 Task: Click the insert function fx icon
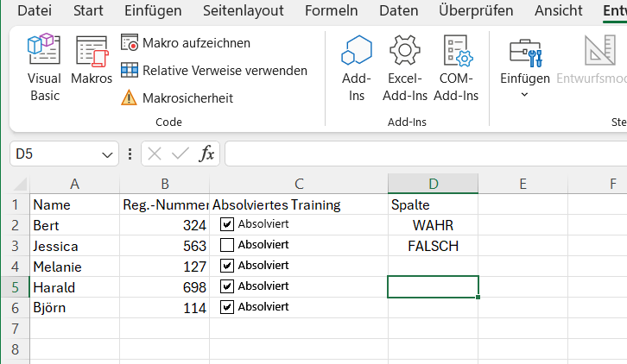coord(207,154)
